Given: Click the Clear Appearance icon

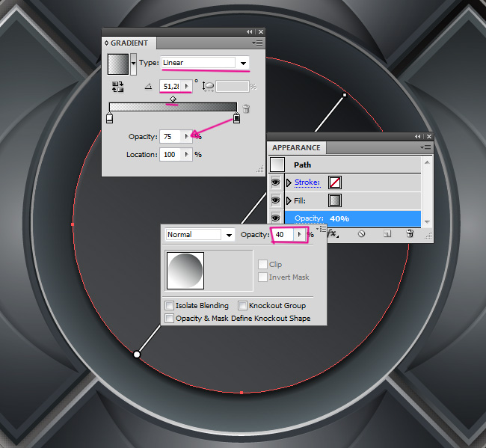Looking at the screenshot, I should [361, 234].
